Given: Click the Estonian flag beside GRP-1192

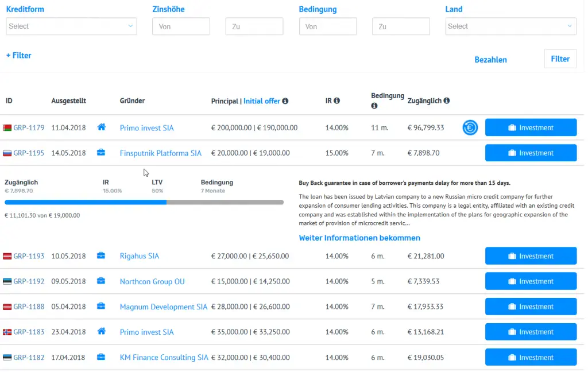Looking at the screenshot, I should [7, 281].
